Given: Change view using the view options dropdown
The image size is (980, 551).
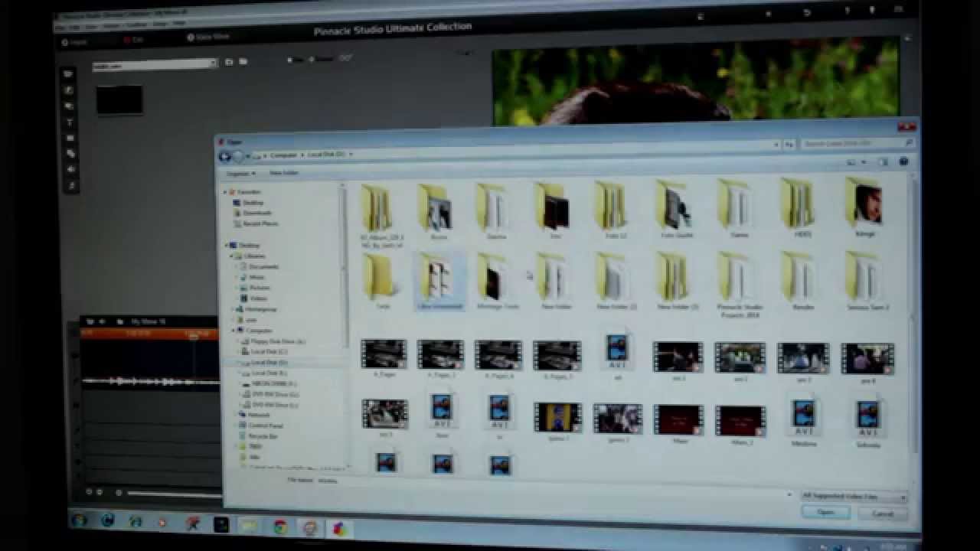Looking at the screenshot, I should 864,162.
